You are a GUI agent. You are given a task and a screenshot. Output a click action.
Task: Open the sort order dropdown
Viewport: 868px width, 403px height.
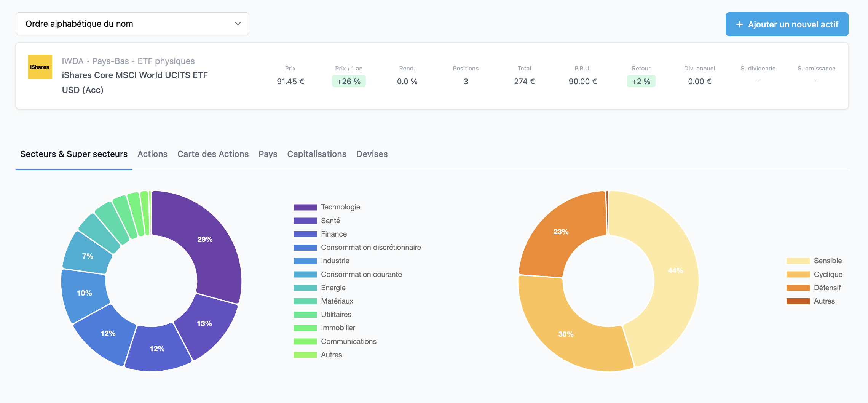(132, 24)
